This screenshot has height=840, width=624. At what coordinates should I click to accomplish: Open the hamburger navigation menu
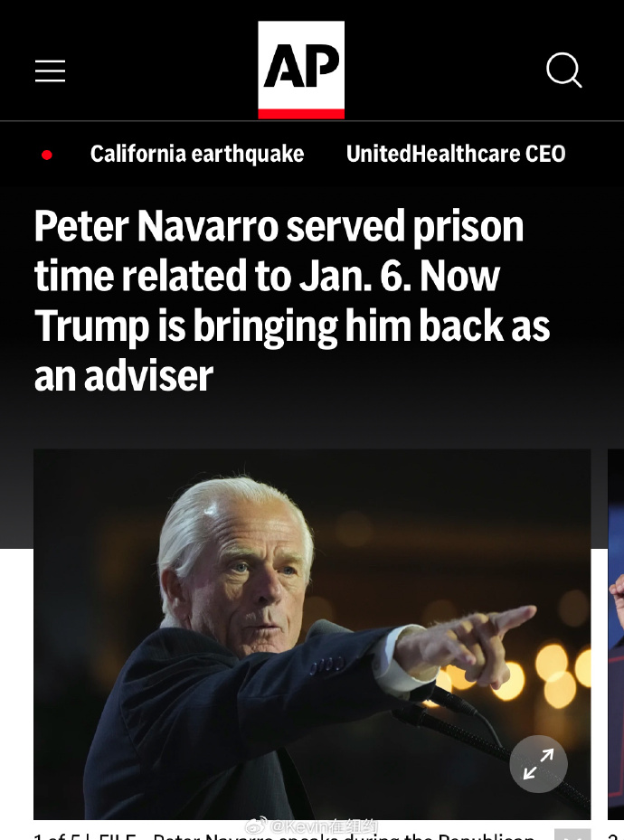[x=51, y=71]
